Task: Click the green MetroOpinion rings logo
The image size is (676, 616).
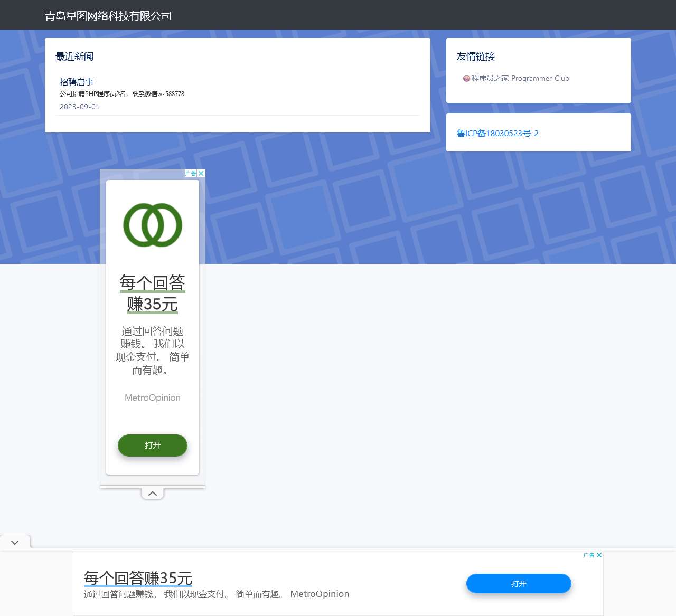Action: point(152,224)
